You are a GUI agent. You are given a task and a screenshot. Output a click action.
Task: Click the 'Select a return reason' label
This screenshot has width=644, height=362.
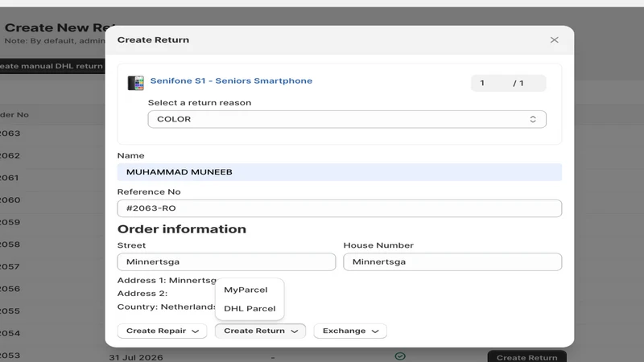200,103
